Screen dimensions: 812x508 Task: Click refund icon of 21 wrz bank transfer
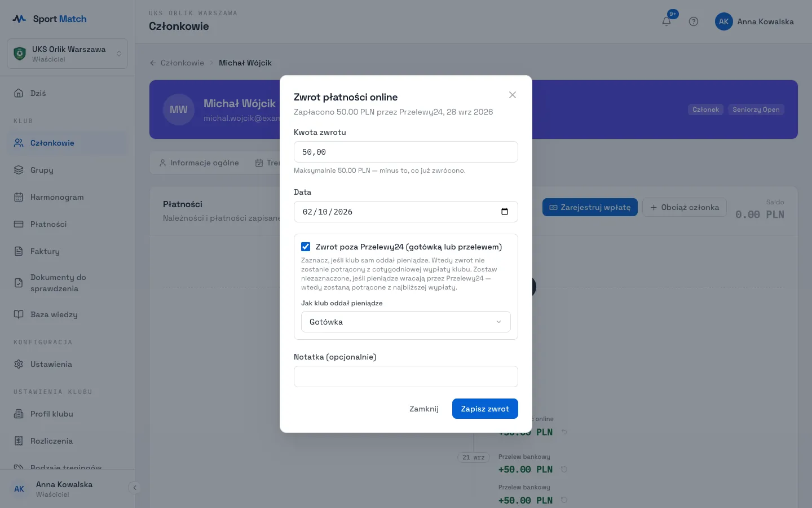point(564,470)
